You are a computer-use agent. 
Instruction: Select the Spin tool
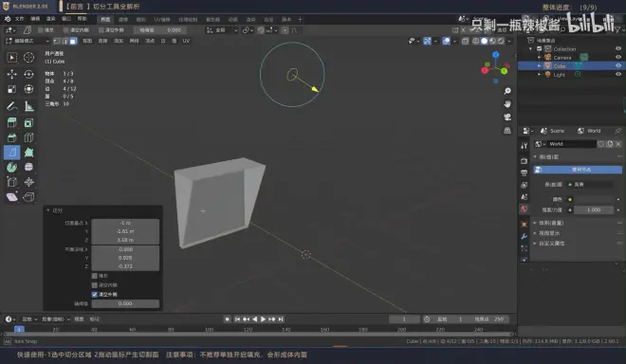pos(12,167)
